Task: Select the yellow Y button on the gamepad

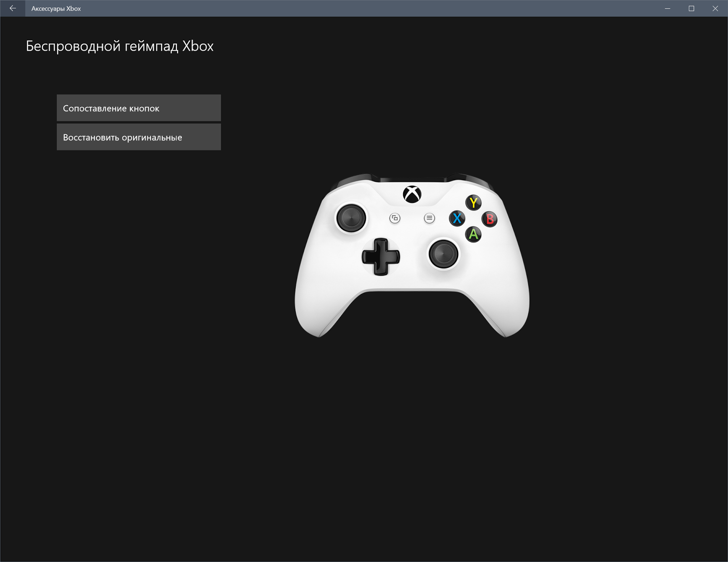Action: [x=474, y=202]
